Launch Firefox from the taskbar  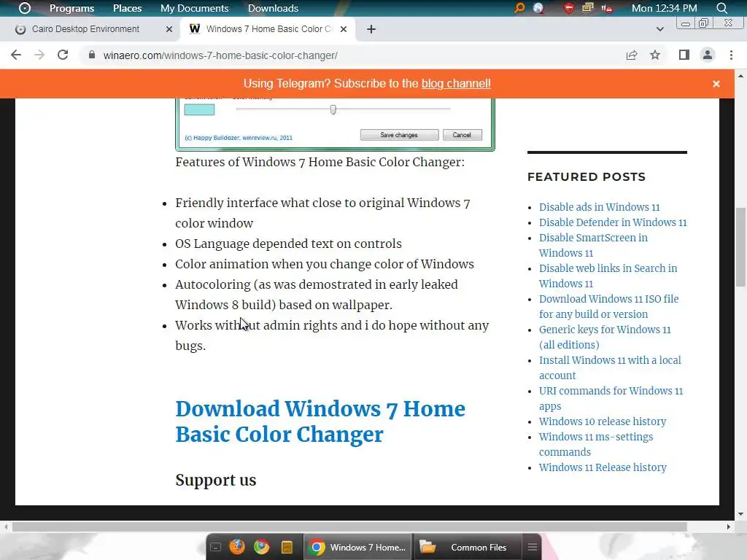(x=237, y=547)
